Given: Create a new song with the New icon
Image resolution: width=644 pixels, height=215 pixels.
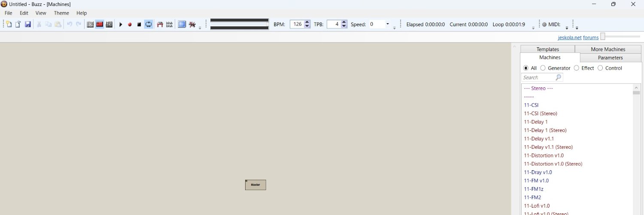Looking at the screenshot, I should pyautogui.click(x=9, y=25).
